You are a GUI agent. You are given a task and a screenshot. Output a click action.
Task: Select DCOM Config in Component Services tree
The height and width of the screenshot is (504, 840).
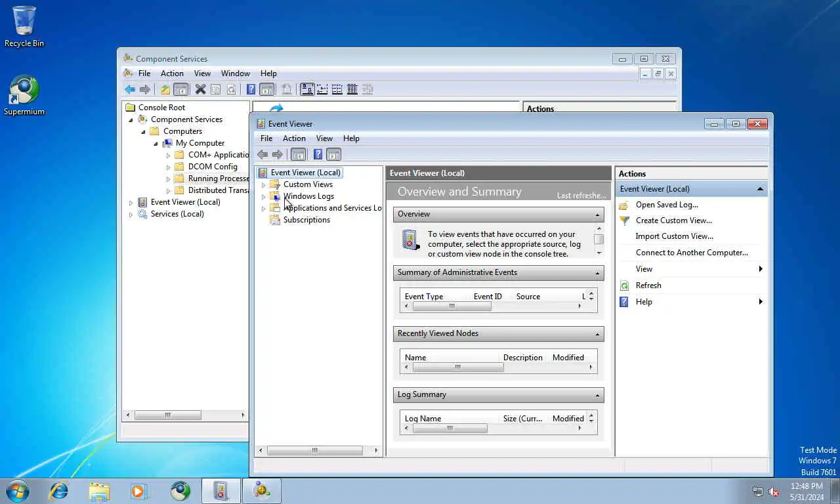213,167
